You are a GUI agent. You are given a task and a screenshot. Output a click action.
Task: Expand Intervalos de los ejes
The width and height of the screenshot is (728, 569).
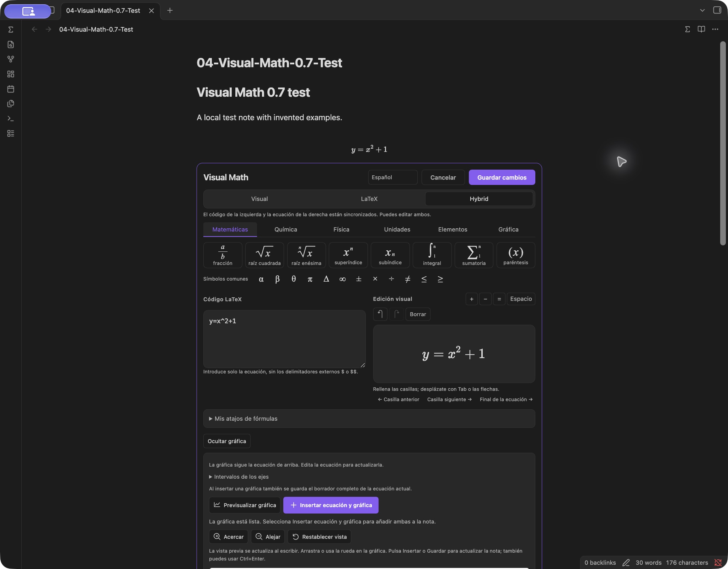pos(239,477)
